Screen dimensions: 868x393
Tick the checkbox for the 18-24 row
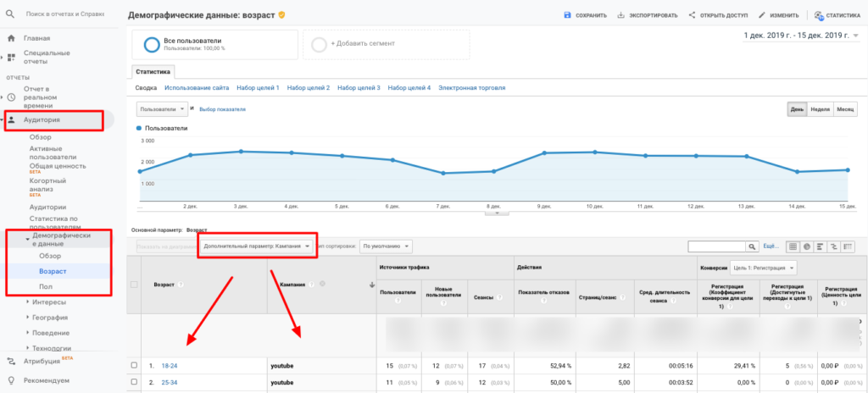134,366
